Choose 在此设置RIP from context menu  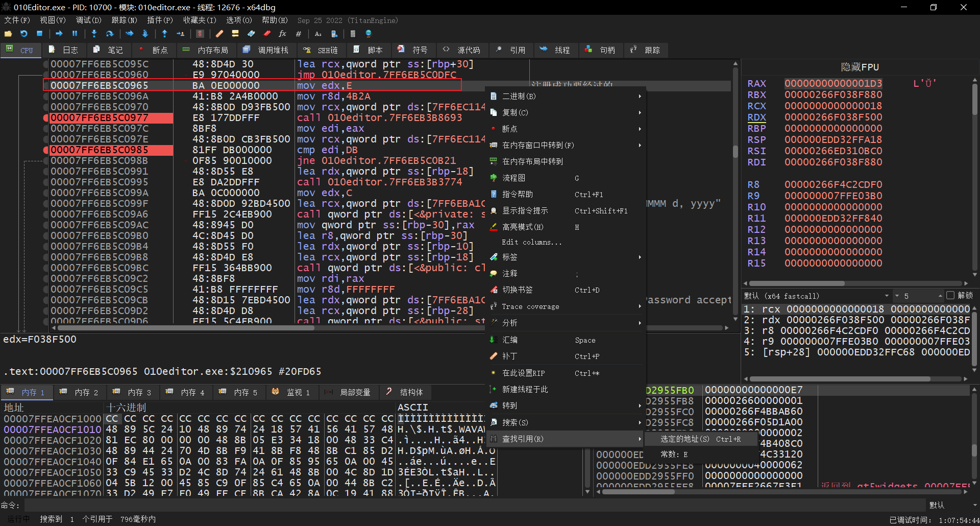[523, 373]
